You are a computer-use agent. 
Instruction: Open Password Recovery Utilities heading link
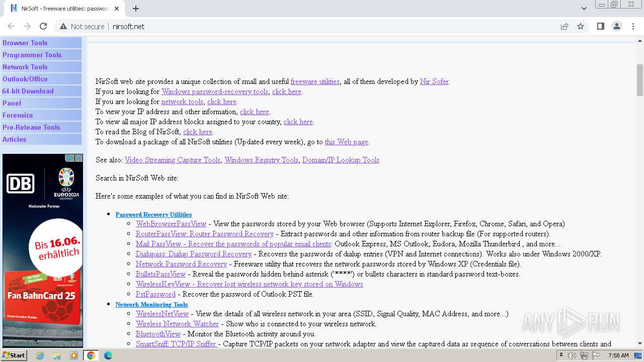click(x=153, y=214)
